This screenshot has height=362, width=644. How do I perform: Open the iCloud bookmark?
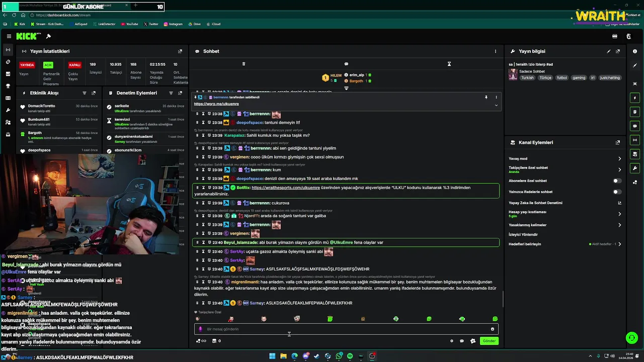(213, 24)
